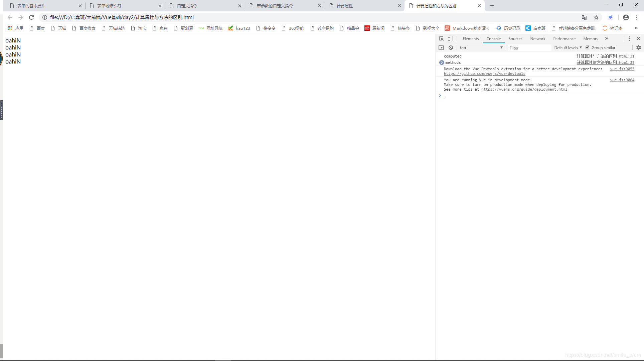Open the 历史记录 bookmark
The width and height of the screenshot is (644, 361).
[x=508, y=28]
